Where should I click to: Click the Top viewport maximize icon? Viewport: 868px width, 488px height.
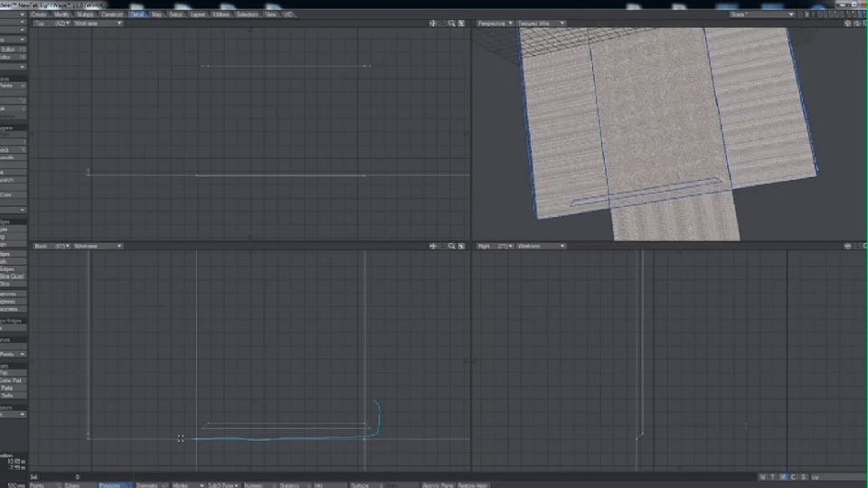point(461,23)
